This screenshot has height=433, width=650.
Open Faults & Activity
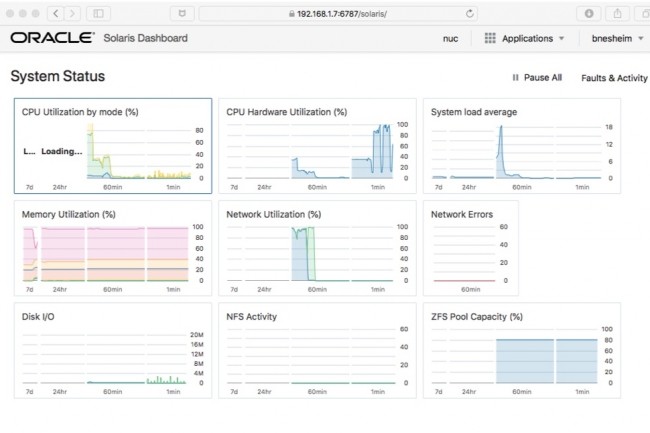614,78
